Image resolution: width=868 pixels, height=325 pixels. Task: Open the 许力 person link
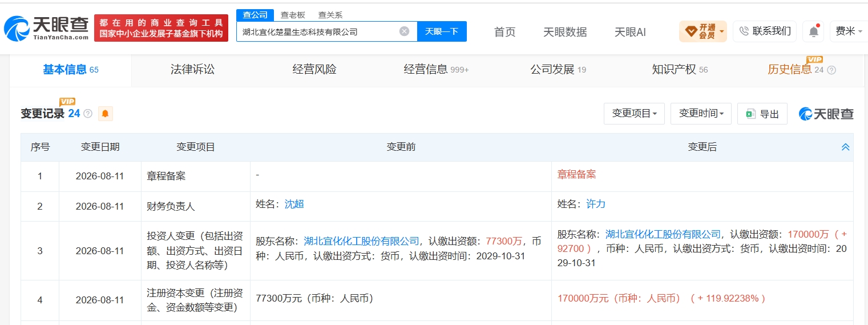pos(596,204)
